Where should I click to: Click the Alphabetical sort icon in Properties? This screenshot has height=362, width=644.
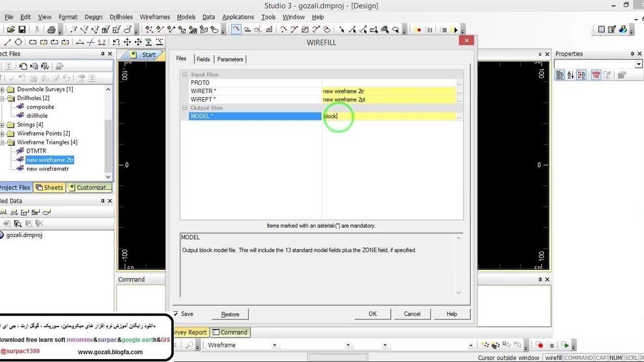571,75
